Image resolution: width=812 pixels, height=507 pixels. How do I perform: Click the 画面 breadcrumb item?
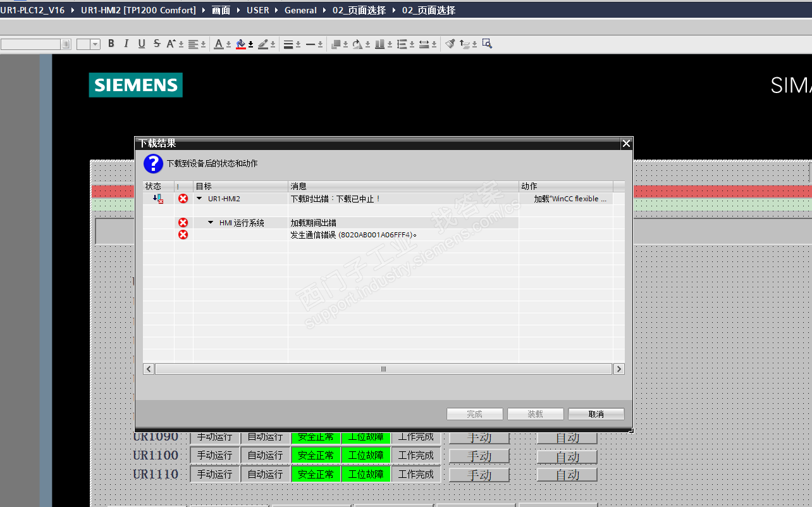(221, 10)
